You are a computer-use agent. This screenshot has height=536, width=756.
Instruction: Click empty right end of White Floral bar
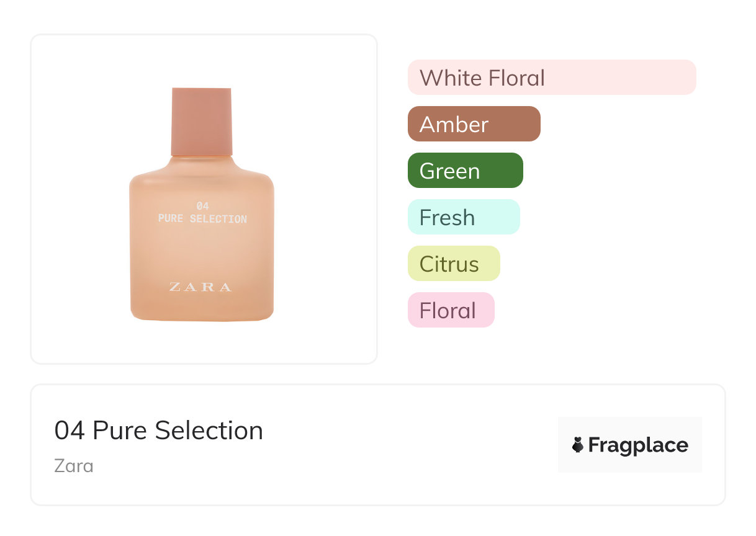658,78
